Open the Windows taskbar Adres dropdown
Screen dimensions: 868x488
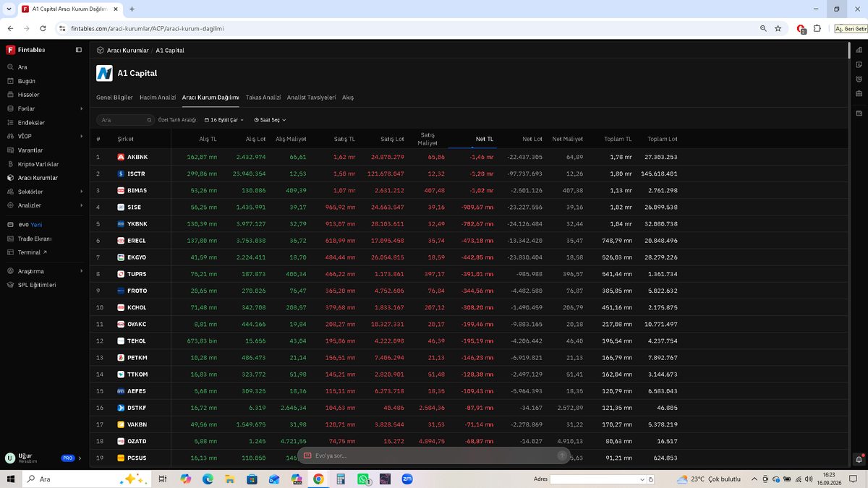pos(642,479)
